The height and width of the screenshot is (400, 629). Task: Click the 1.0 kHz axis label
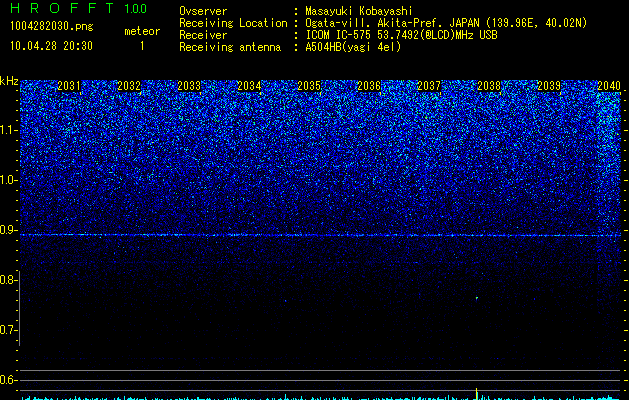(9, 180)
